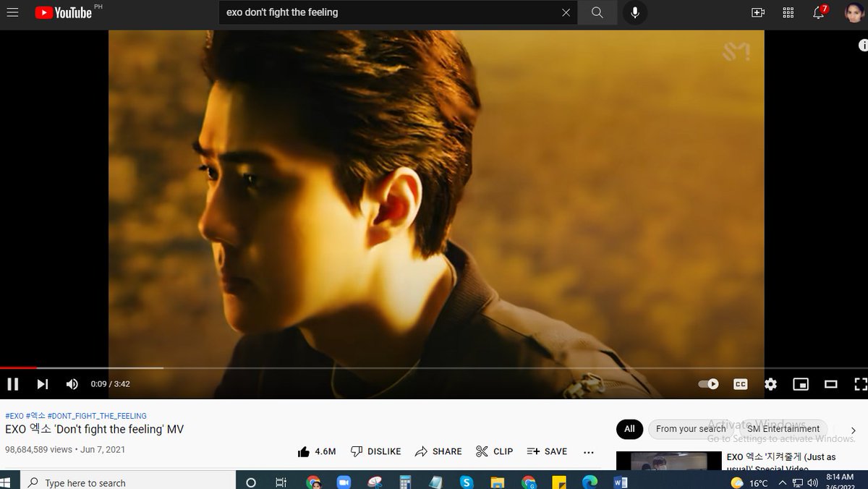Viewport: 868px width, 489px height.
Task: Open the account profile avatar
Action: pos(854,12)
